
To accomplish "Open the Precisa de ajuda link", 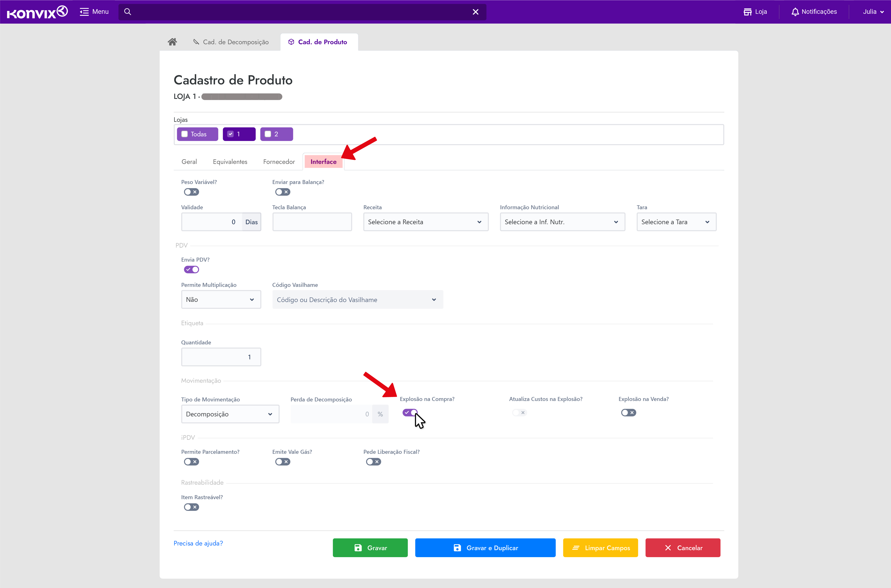I will 198,543.
